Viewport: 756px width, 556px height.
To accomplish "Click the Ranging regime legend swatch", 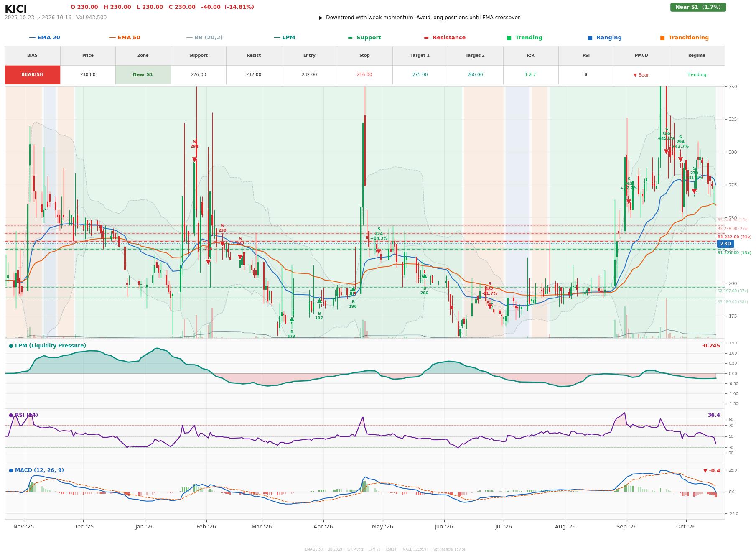I will (x=590, y=38).
